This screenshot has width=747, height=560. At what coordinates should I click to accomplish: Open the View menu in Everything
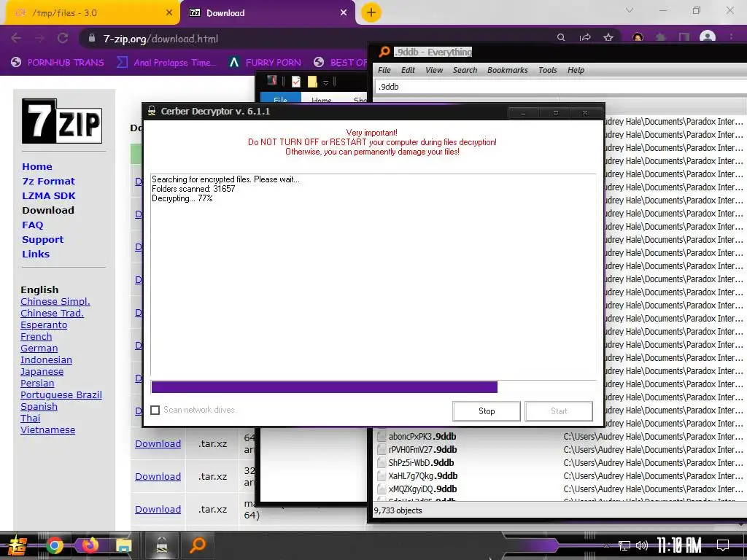pyautogui.click(x=434, y=70)
